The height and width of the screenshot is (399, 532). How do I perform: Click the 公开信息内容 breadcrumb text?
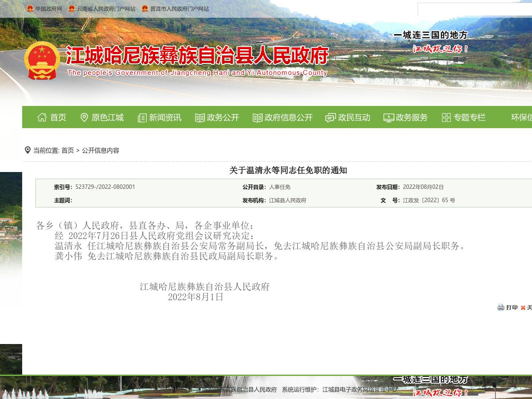(101, 150)
